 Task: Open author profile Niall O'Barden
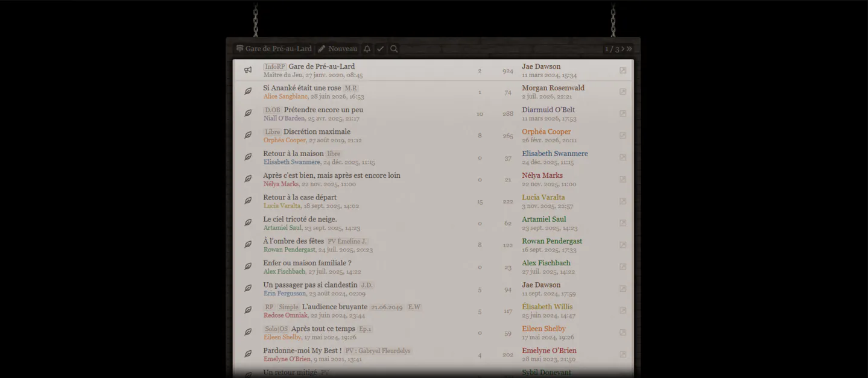284,118
